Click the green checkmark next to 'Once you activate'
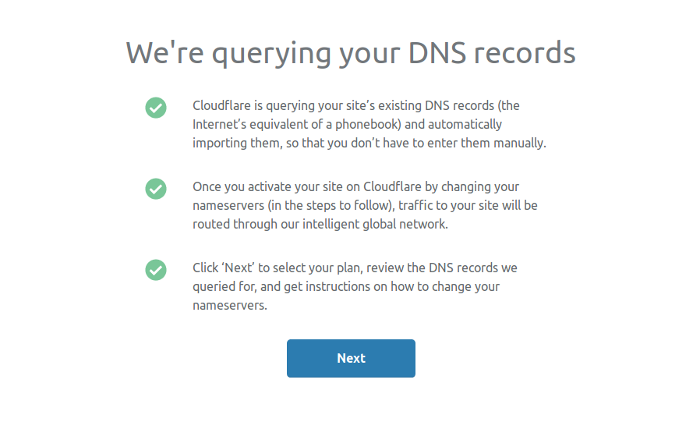 (x=156, y=188)
